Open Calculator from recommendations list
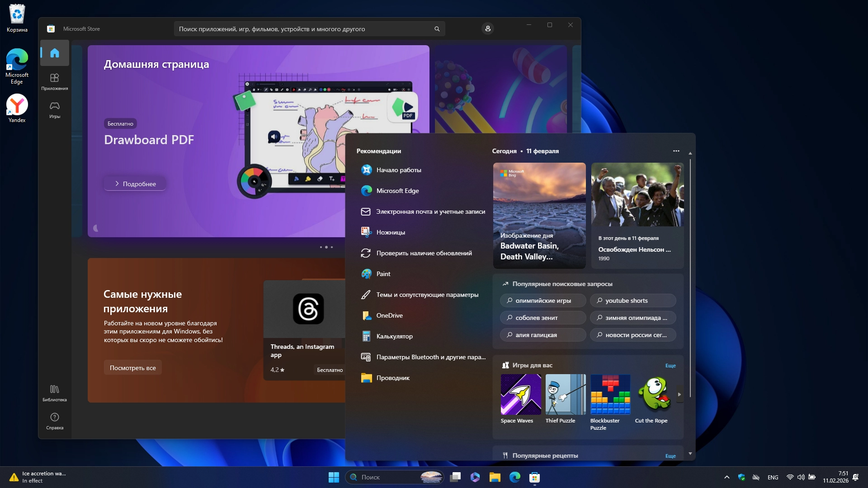The width and height of the screenshot is (868, 488). point(394,336)
